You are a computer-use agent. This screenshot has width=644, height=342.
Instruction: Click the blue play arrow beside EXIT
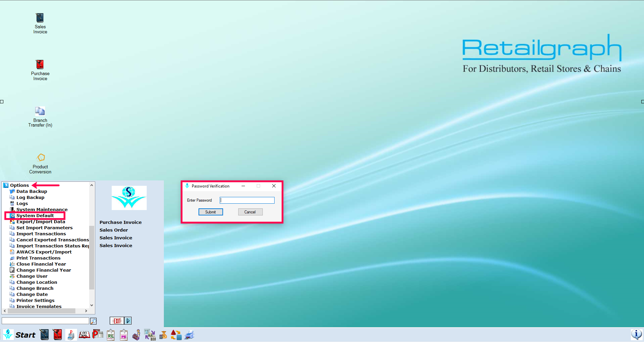click(128, 321)
